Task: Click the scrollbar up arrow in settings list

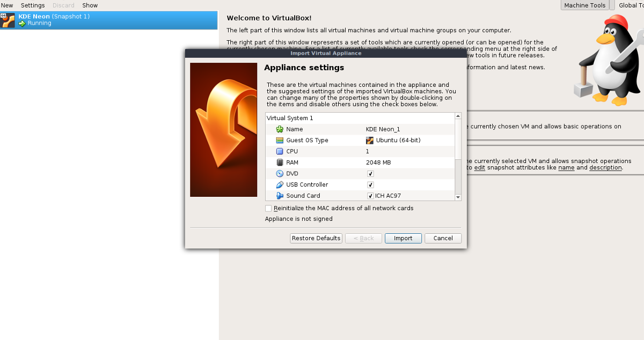Action: click(x=458, y=115)
